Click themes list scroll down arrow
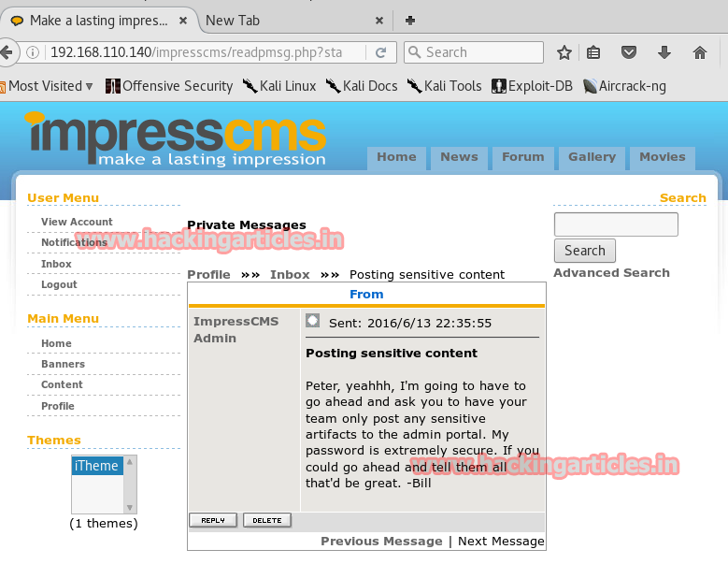This screenshot has width=728, height=564. pos(130,507)
